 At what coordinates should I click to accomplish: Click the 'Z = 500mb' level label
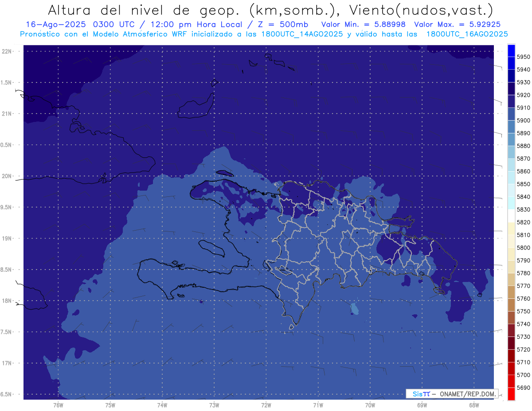(x=282, y=25)
